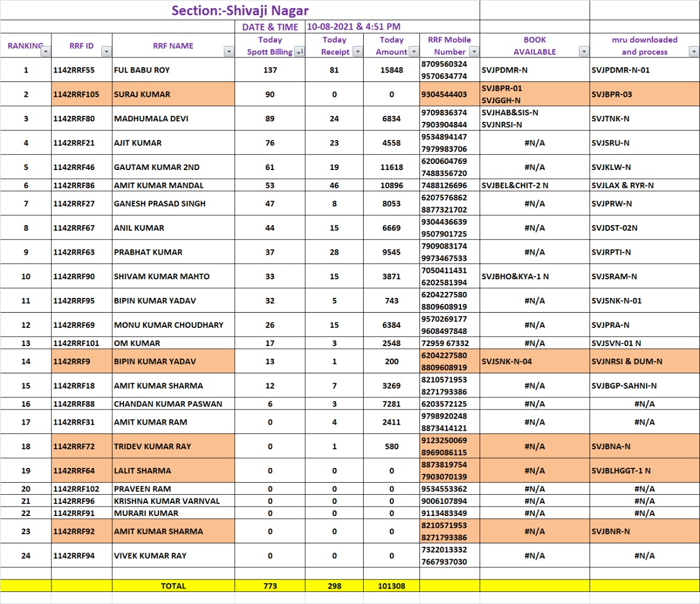Select the name cell 'MADHUMALA DEVI'
Viewport: 700px width, 604px height.
(x=173, y=119)
